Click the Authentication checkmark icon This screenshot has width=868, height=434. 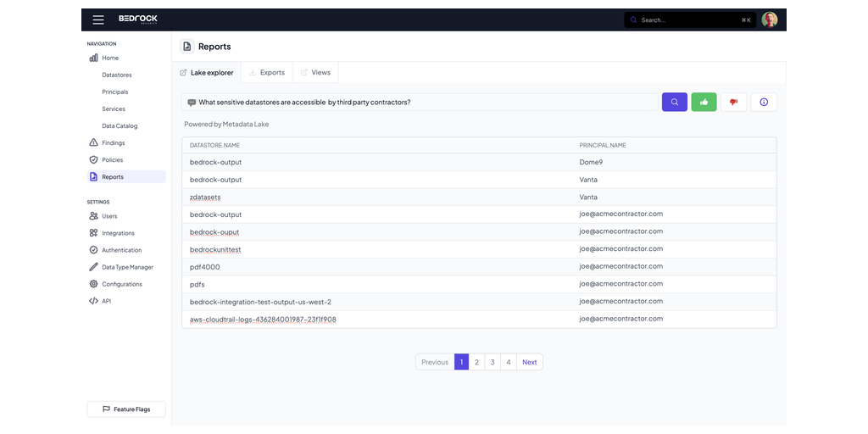[93, 250]
